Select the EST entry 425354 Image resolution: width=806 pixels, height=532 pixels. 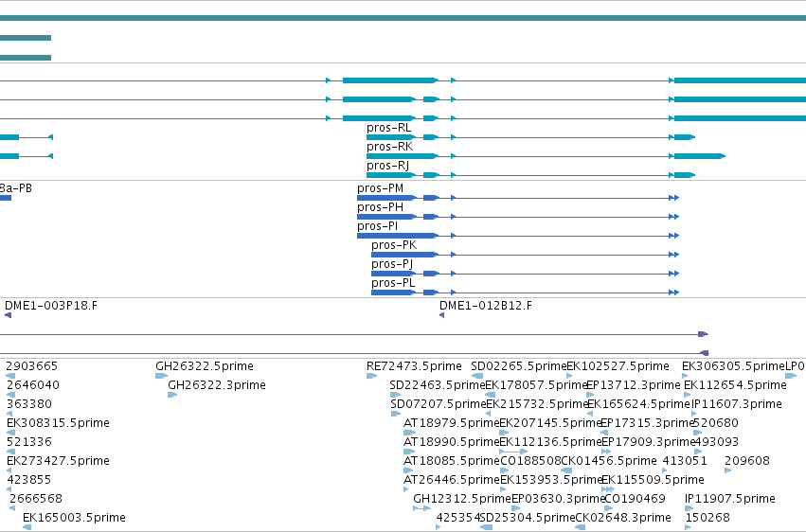tap(457, 518)
